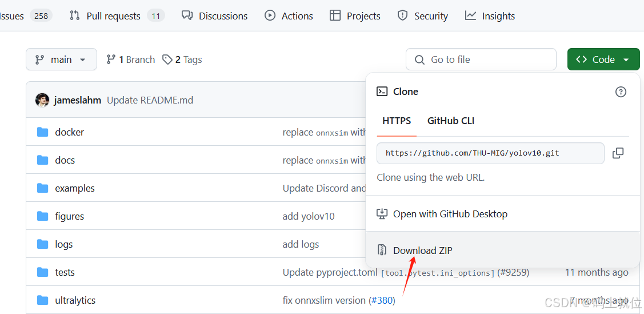Click the add yolov10 commit message
The image size is (644, 314).
point(309,216)
